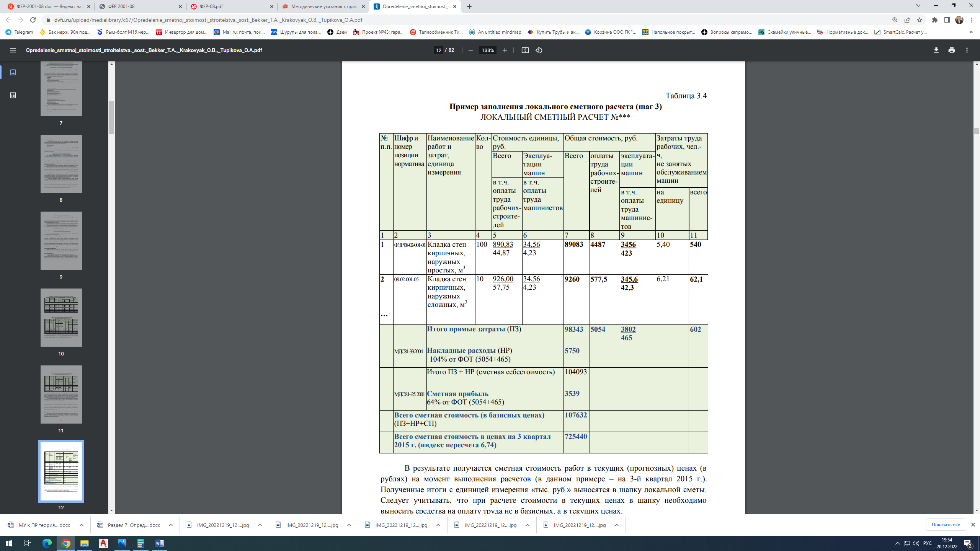980x551 pixels.
Task: Expand options for first IMG_20221219 download
Action: click(x=260, y=525)
